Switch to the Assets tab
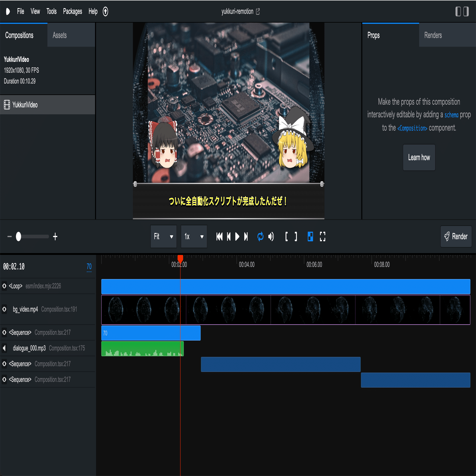The height and width of the screenshot is (476, 476). pos(71,35)
